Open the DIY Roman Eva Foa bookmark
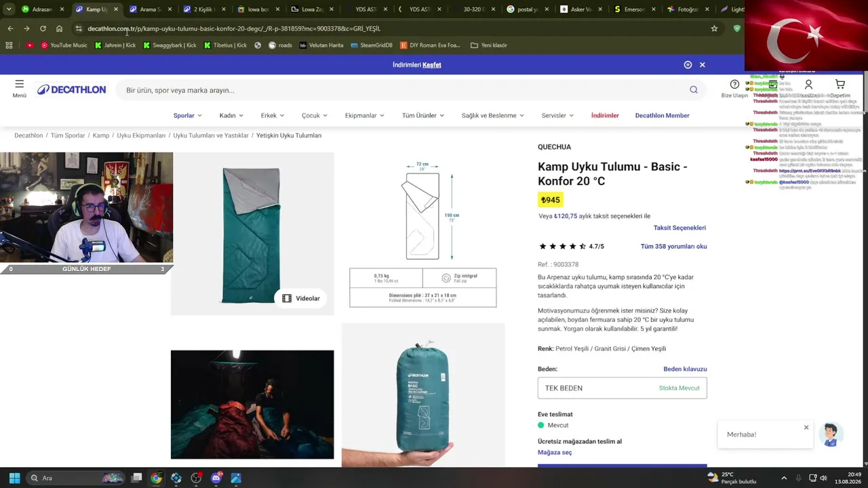Viewport: 868px width, 488px height. (x=430, y=45)
